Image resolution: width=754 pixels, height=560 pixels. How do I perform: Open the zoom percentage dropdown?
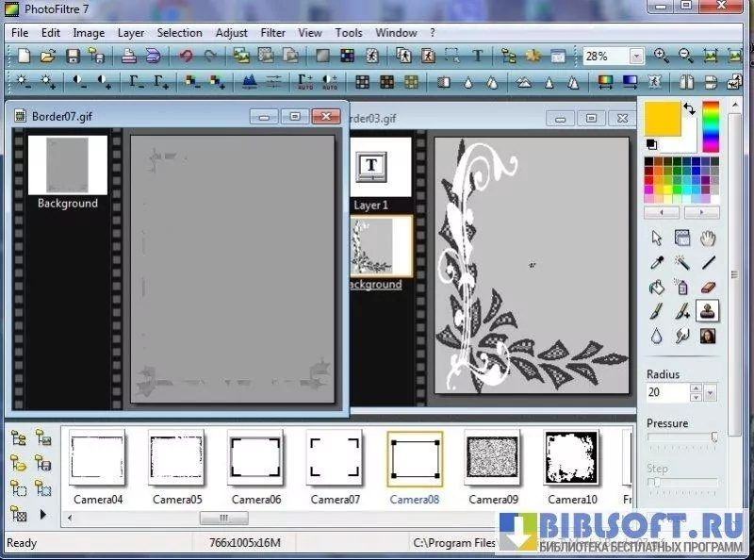click(636, 57)
